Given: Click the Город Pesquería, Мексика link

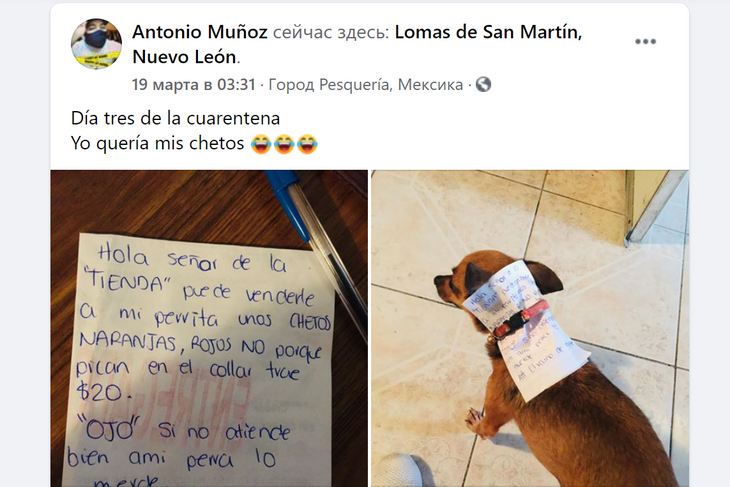Looking at the screenshot, I should tap(366, 85).
